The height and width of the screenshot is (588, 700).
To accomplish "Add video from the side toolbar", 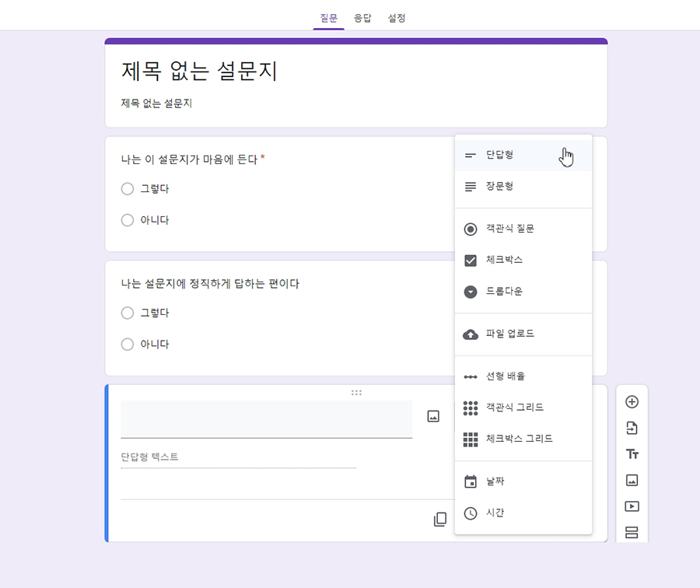I will [632, 506].
